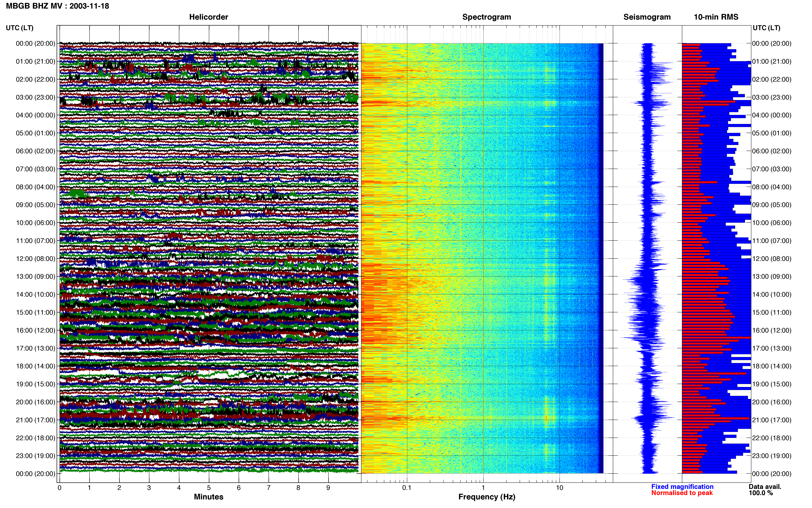Click left time label '17:00 (13:00)'
This screenshot has height=508, width=812.
pos(36,348)
